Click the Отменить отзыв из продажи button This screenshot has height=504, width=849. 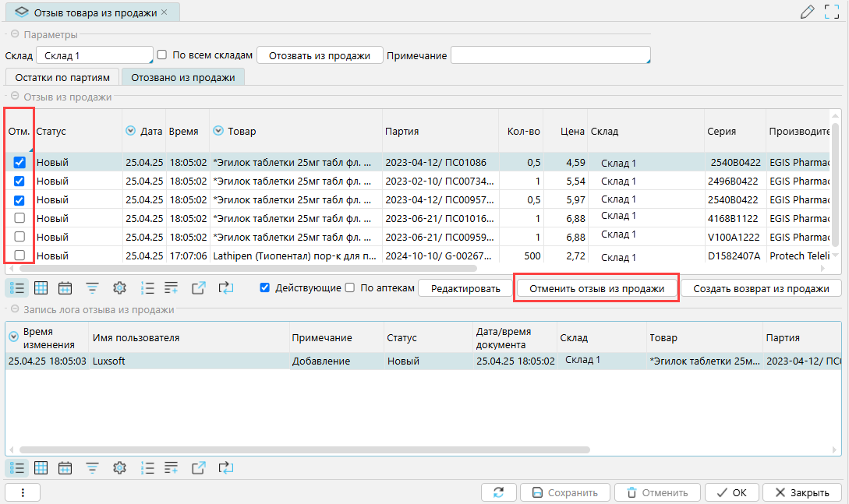pos(596,288)
